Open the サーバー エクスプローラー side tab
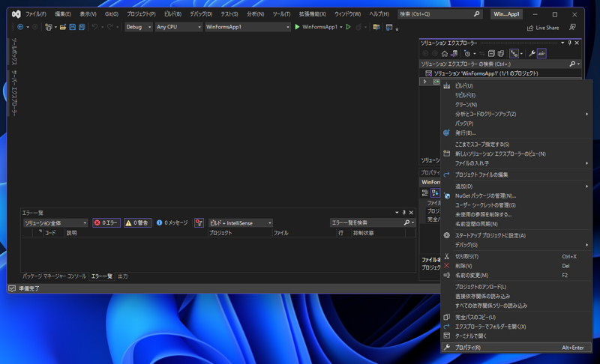 [x=13, y=93]
